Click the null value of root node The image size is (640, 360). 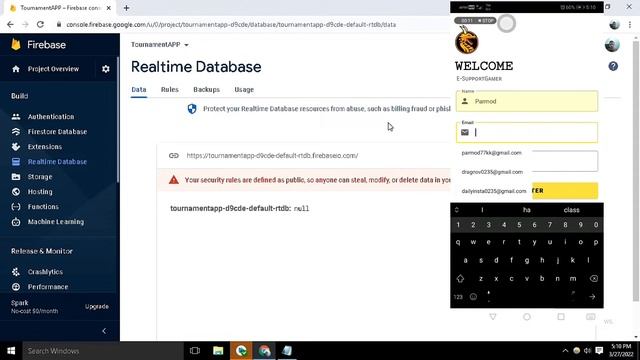pos(301,209)
